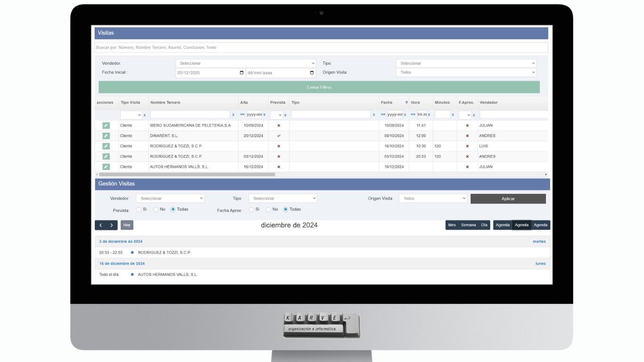Click sort arrow on Fecha column header

point(406,103)
